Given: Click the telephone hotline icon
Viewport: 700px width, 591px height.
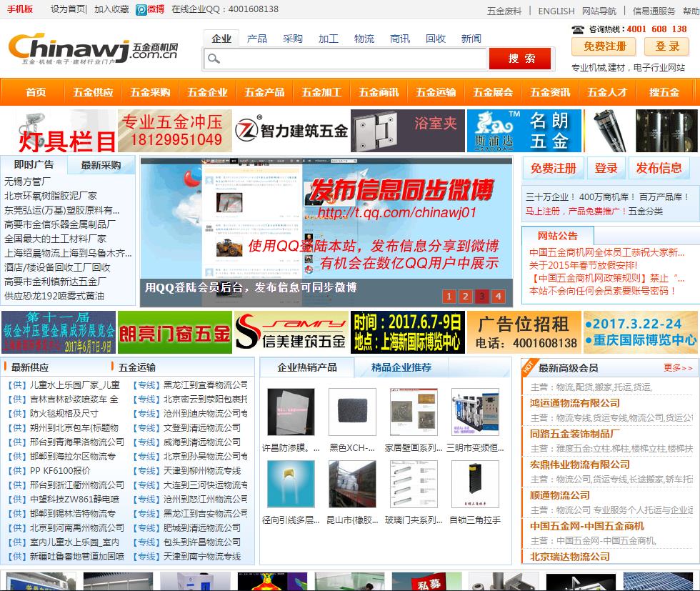Looking at the screenshot, I should (578, 29).
